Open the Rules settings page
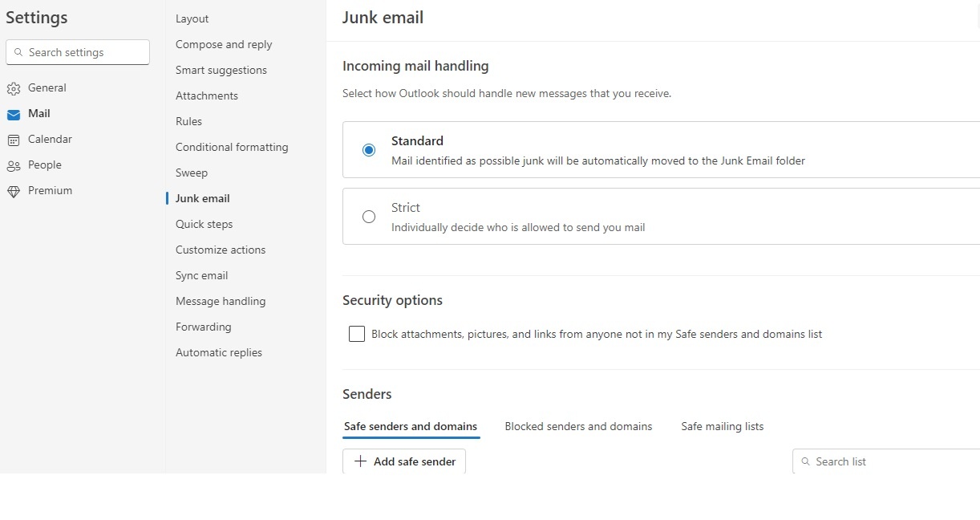Image resolution: width=980 pixels, height=520 pixels. tap(188, 121)
